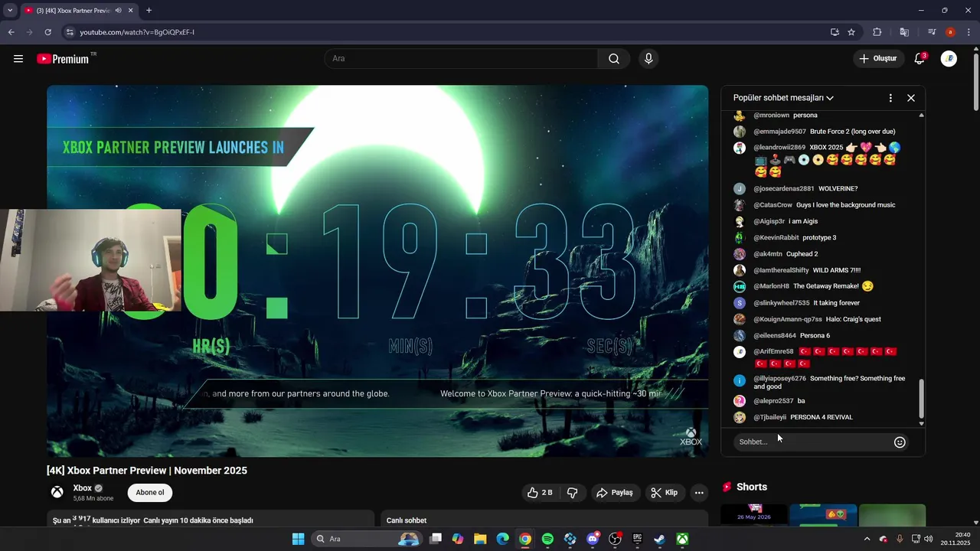Open Epic Games Launcher from taskbar

pyautogui.click(x=637, y=539)
